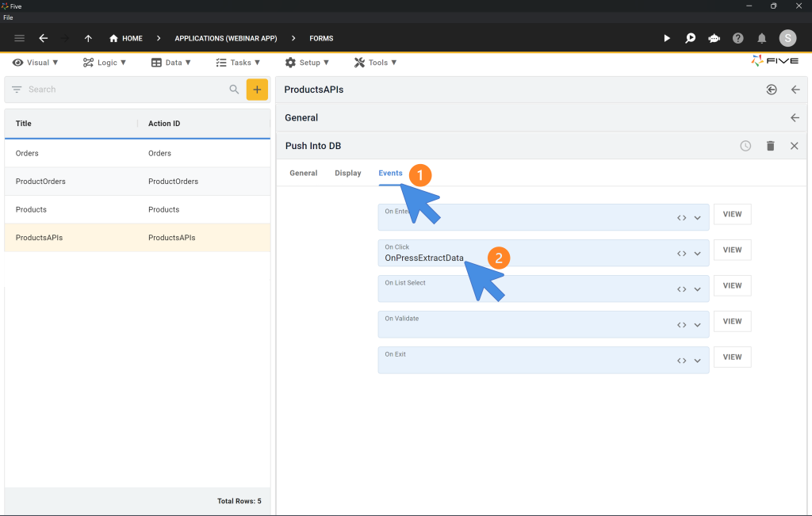Click the code editor icon in On Click field
This screenshot has width=812, height=516.
tap(681, 254)
